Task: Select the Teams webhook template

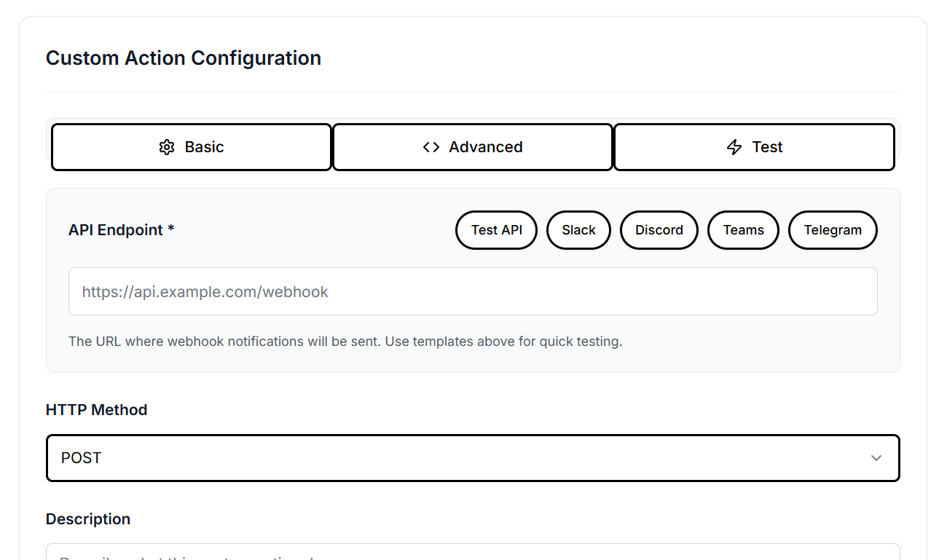Action: [x=743, y=229]
